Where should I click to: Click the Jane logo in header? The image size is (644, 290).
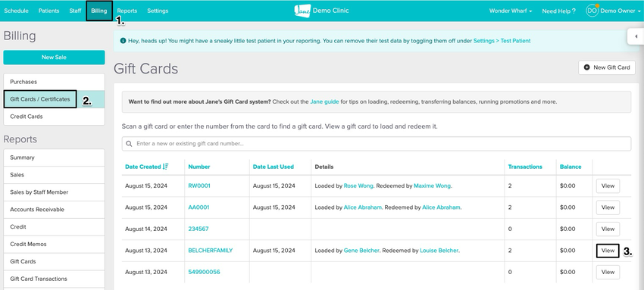[x=302, y=11]
